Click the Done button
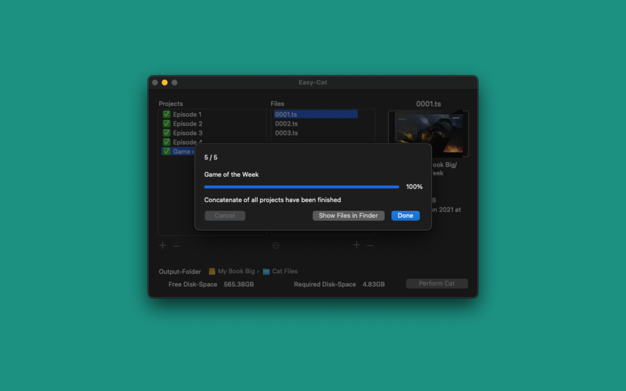Image resolution: width=626 pixels, height=391 pixels. (x=405, y=216)
